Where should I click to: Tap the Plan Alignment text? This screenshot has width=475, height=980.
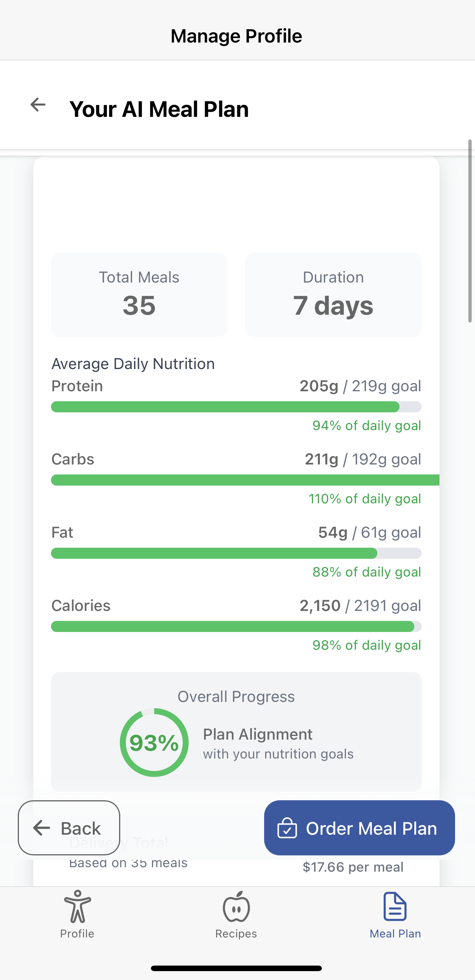(258, 734)
